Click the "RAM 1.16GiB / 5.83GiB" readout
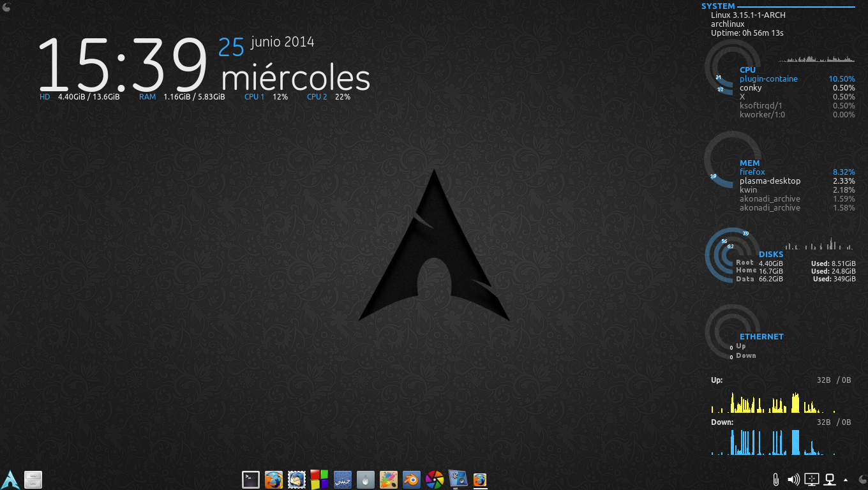The image size is (868, 490). (182, 97)
